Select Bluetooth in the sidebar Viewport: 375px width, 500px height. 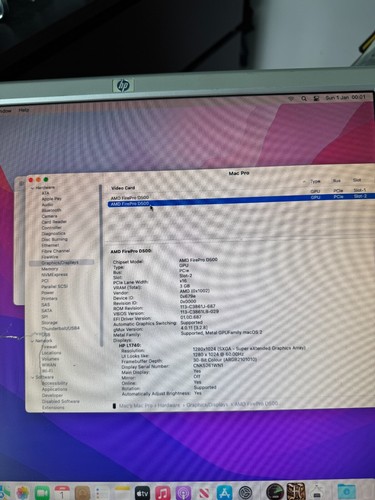tap(51, 210)
